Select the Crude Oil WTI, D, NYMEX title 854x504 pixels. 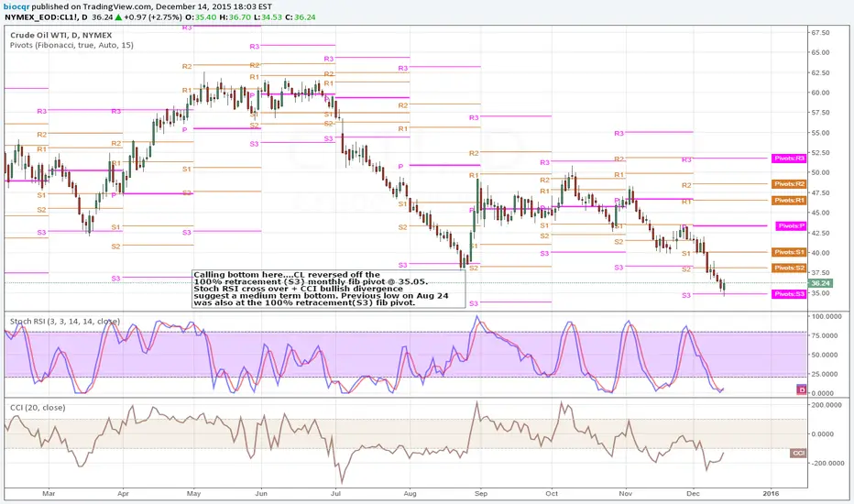tap(61, 36)
